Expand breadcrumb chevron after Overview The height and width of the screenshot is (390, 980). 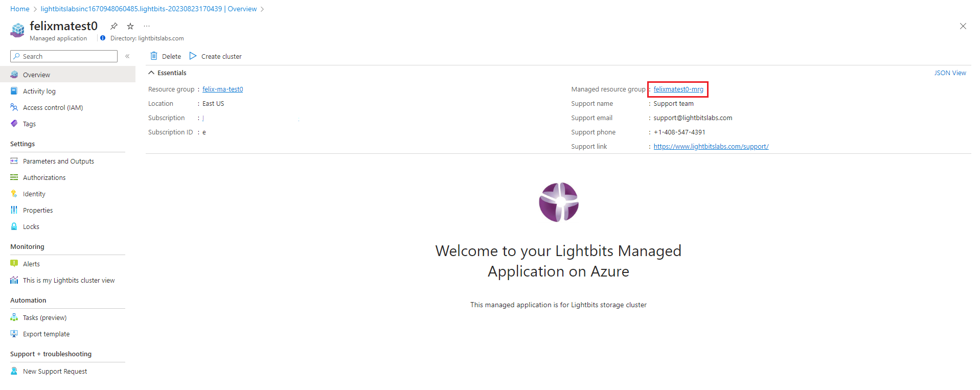coord(262,9)
